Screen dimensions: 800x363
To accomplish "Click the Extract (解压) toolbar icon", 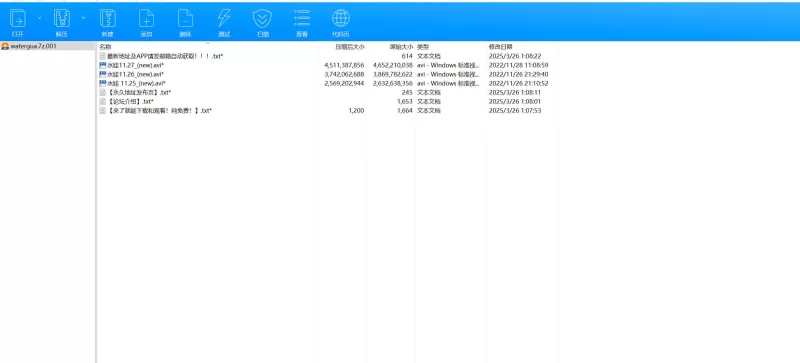I will [x=62, y=19].
